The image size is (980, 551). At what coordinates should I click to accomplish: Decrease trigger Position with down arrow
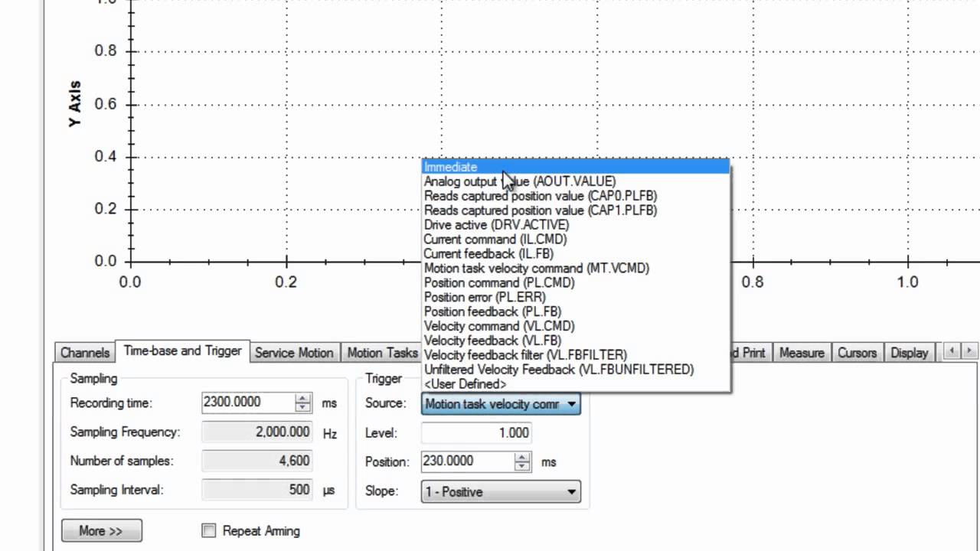(522, 467)
